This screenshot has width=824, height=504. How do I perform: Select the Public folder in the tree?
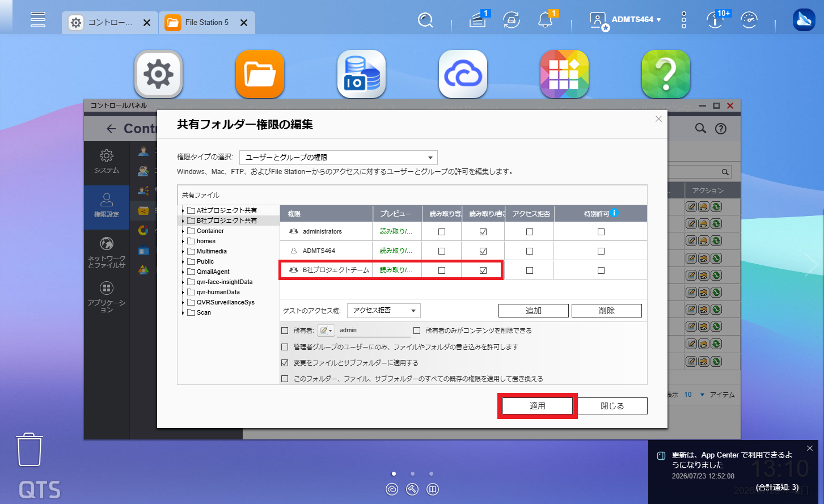click(205, 262)
